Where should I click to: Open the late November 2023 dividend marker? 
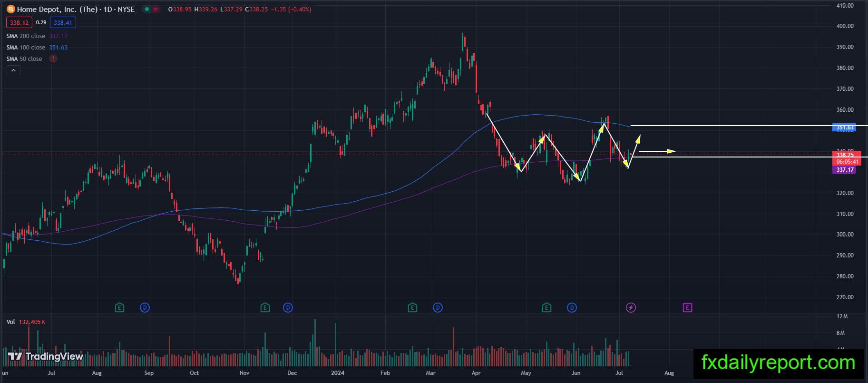click(288, 308)
